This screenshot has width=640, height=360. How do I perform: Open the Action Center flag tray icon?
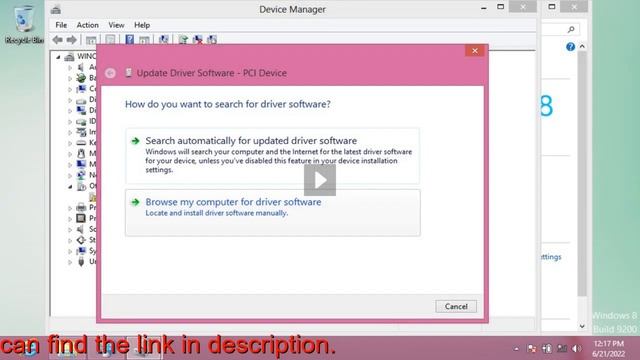click(x=531, y=348)
